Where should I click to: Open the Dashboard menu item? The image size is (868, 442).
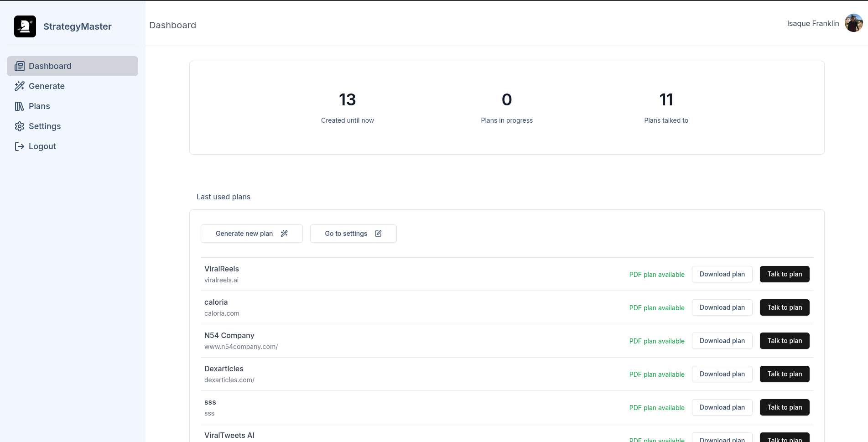73,66
